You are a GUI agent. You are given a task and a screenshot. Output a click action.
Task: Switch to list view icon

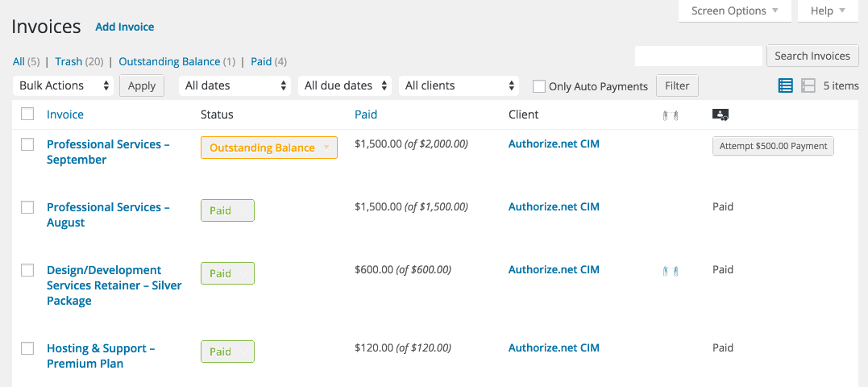pyautogui.click(x=786, y=85)
